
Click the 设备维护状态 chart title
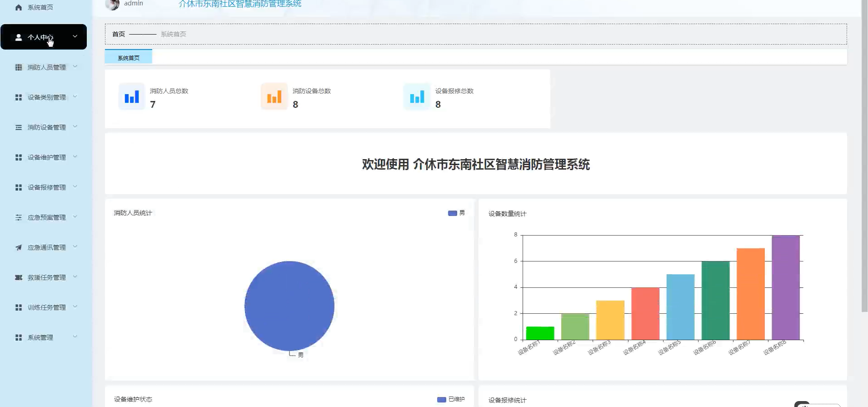133,399
